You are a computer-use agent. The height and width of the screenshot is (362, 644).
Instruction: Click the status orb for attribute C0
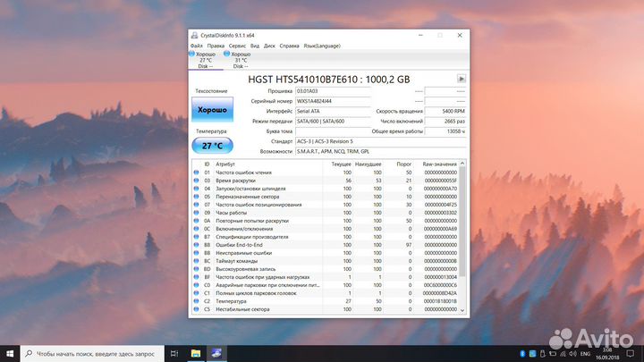pyautogui.click(x=196, y=285)
